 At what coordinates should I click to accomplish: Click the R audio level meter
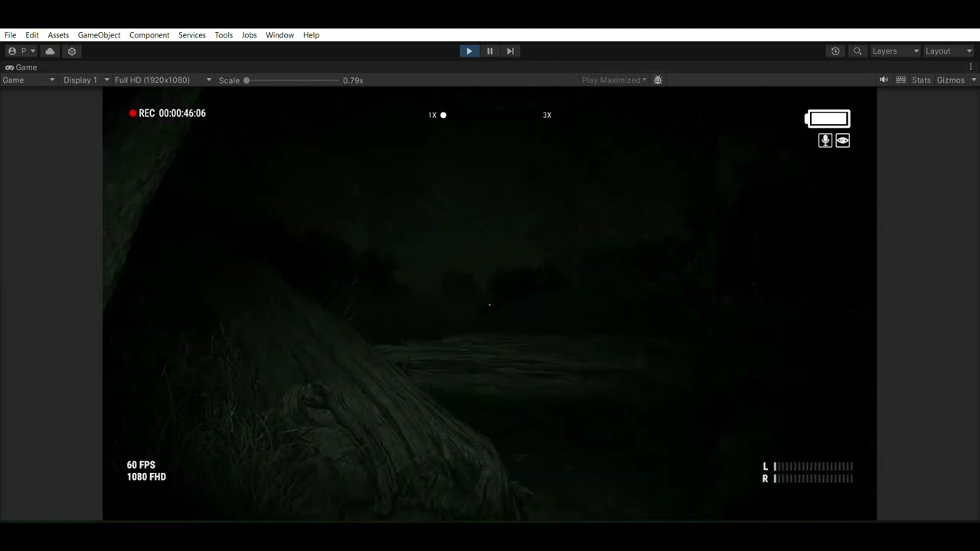[x=808, y=478]
